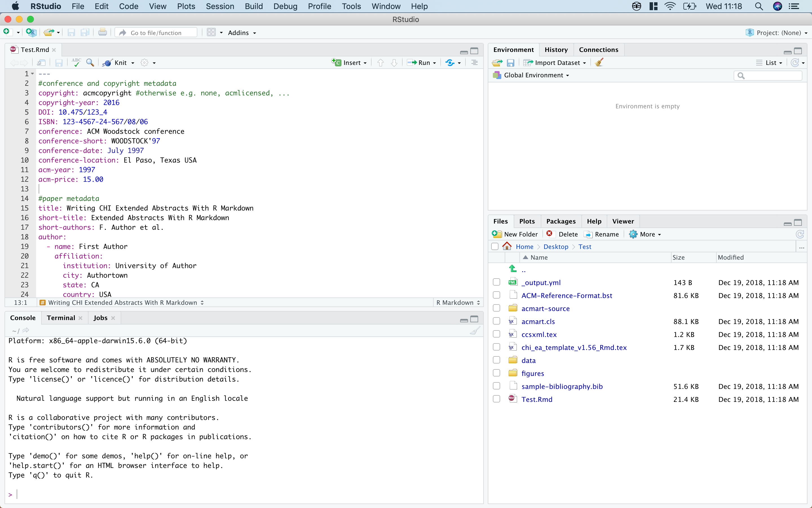
Task: Open the Import Dataset dropdown
Action: [554, 63]
